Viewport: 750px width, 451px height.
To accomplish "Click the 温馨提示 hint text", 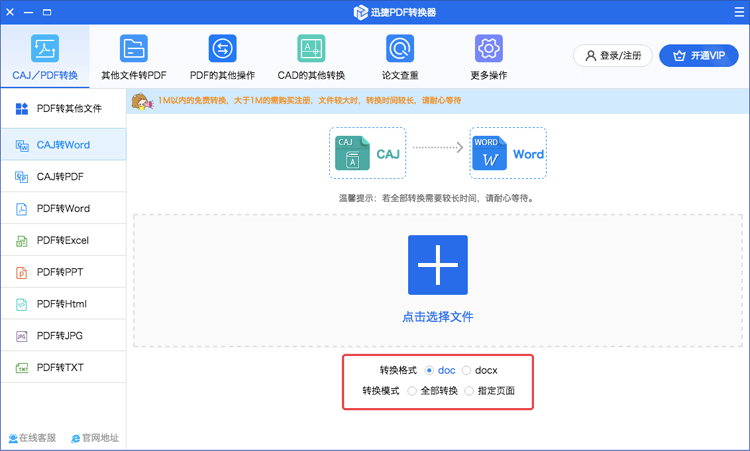I will click(437, 198).
